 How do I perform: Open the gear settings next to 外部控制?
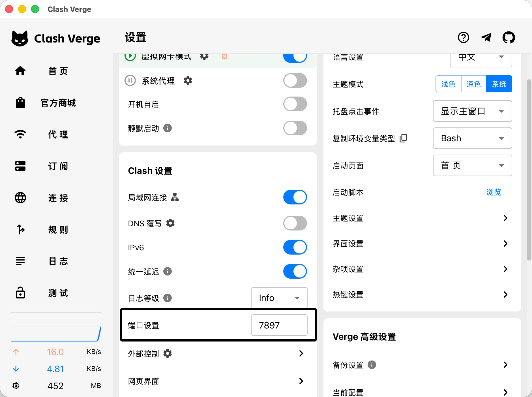pos(168,353)
